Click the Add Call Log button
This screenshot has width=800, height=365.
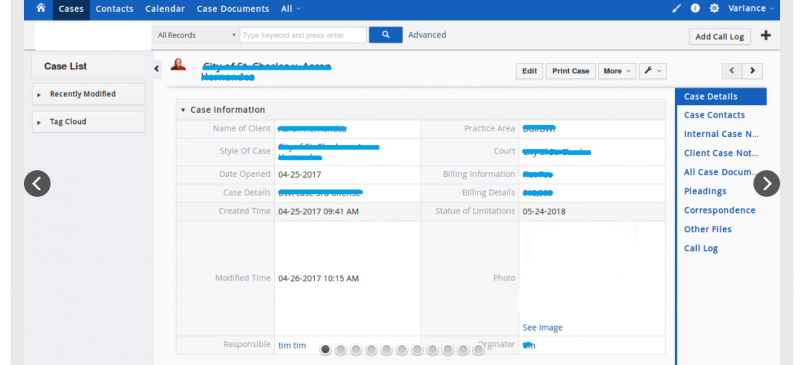pyautogui.click(x=719, y=36)
